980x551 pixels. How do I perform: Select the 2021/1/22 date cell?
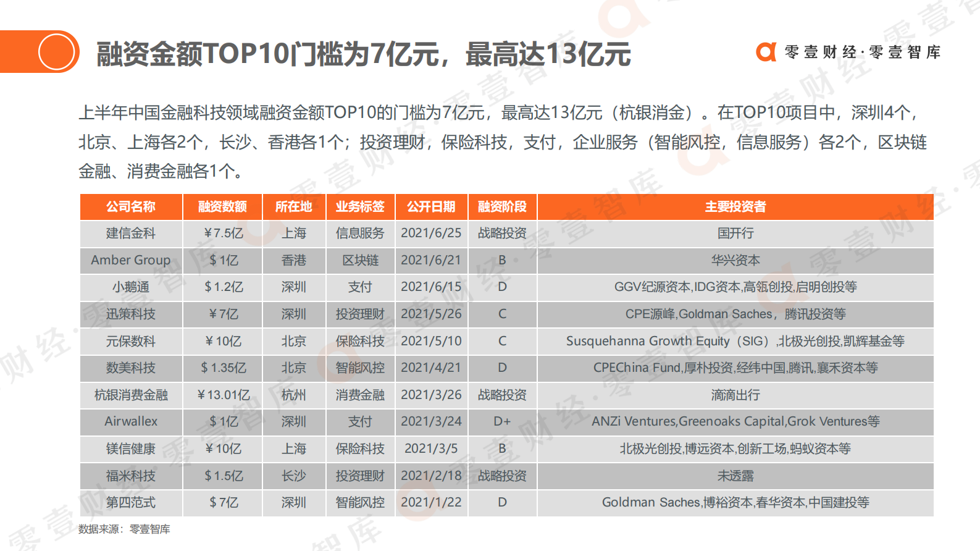pos(431,502)
